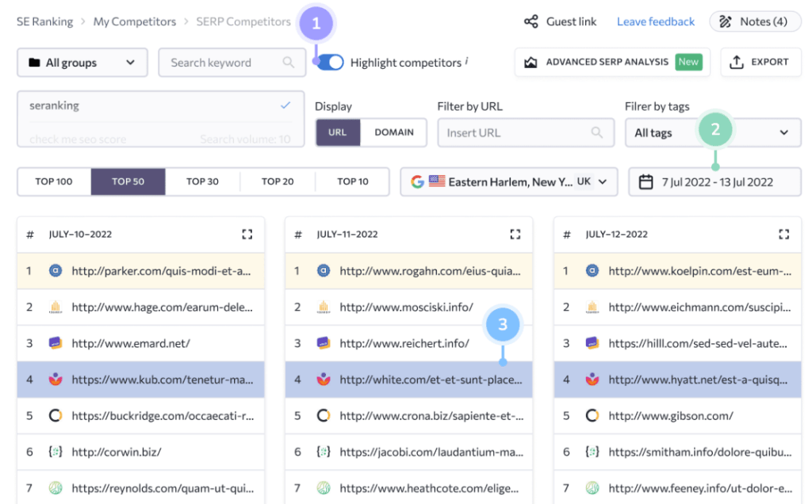Open https://www.heathcote.com/elige... link
The width and height of the screenshot is (812, 504).
[429, 488]
